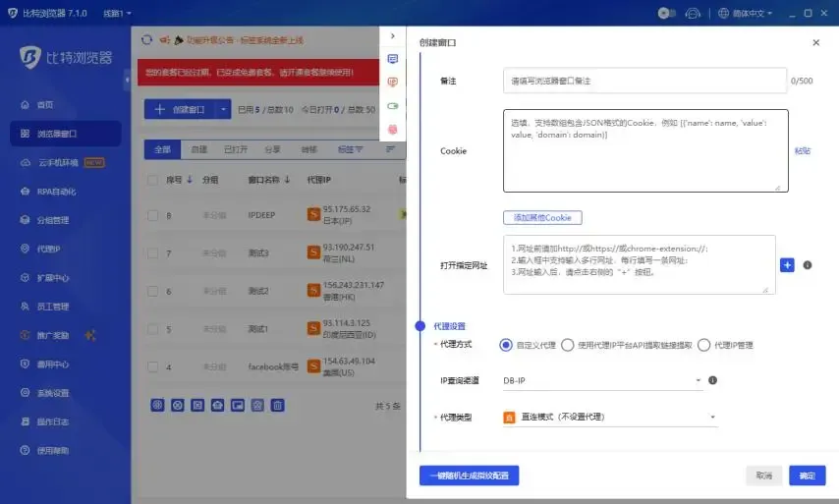Open 代理IP in the sidebar
Screen dimensions: 839x504
(41, 249)
